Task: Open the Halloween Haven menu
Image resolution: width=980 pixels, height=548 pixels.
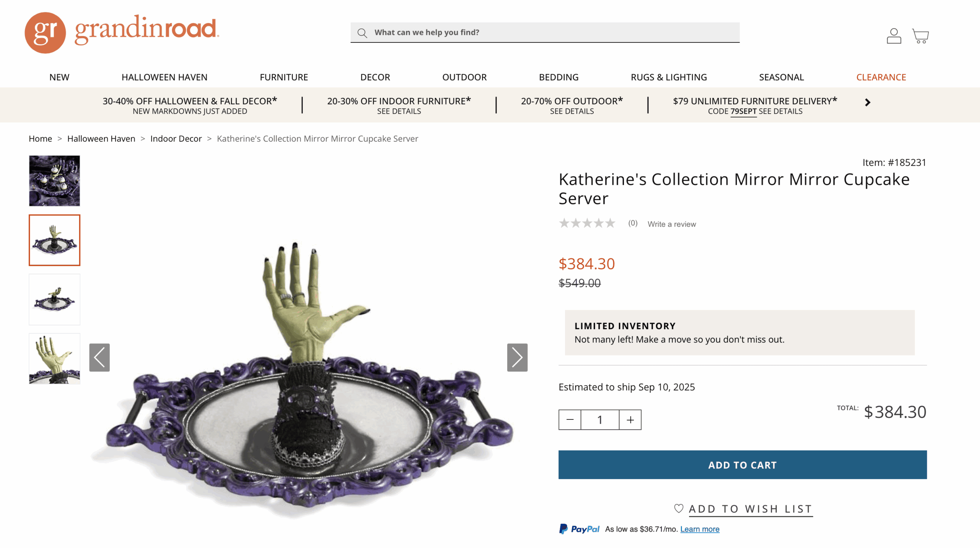Action: point(164,77)
